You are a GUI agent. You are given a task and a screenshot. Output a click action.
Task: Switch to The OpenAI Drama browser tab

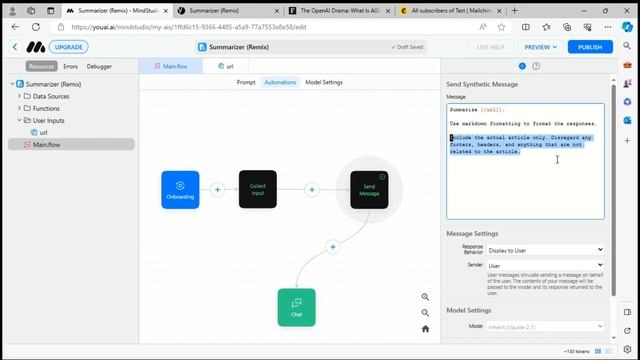340,11
